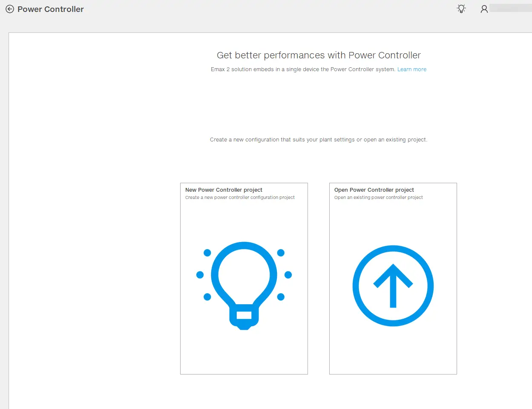The height and width of the screenshot is (409, 532).
Task: Click the 'Emax 2 solution embeds' description text
Action: point(303,69)
